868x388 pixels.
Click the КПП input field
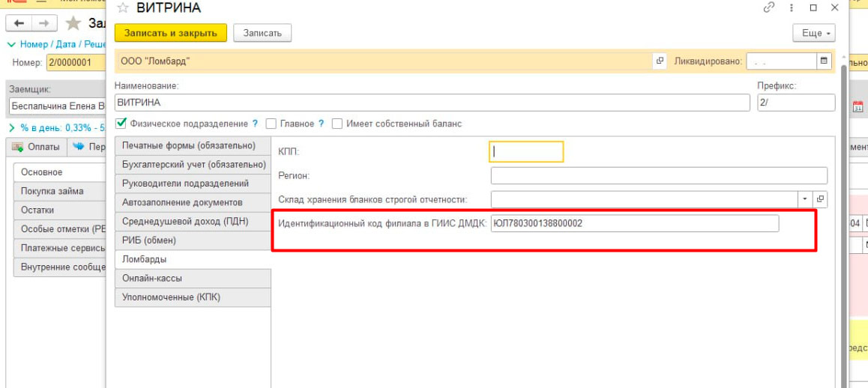tap(526, 151)
